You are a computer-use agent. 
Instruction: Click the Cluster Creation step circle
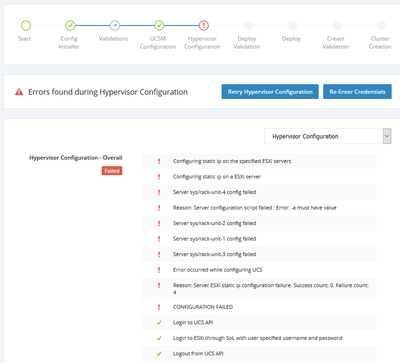pos(381,25)
